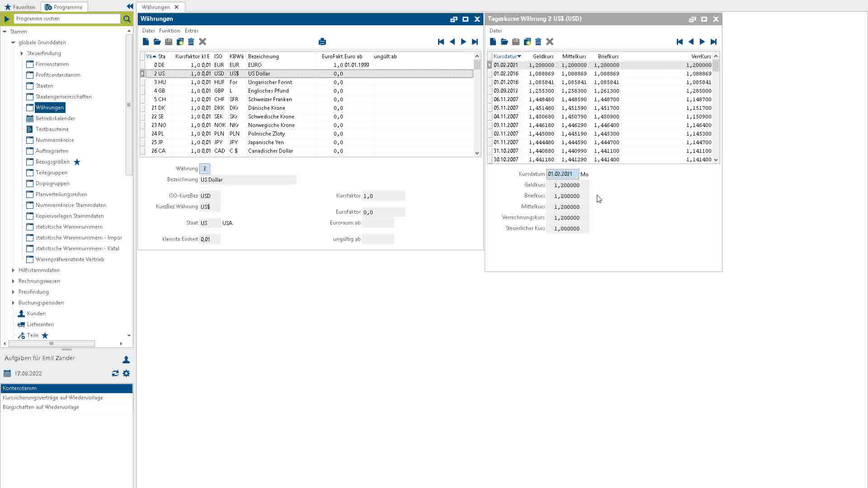Select the Bürgschaften auf Wiedervorlage task
Viewport: 868px width, 488px height.
[x=66, y=407]
